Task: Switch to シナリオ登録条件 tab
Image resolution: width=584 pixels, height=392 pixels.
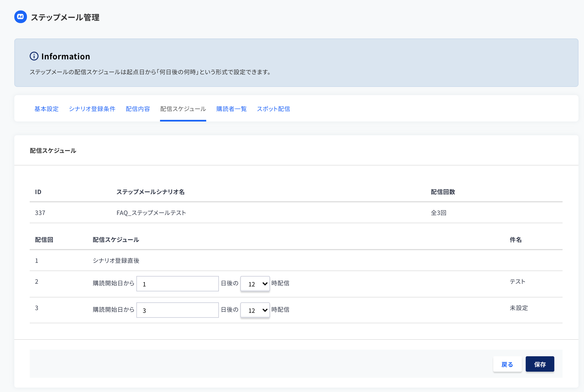Action: point(92,109)
